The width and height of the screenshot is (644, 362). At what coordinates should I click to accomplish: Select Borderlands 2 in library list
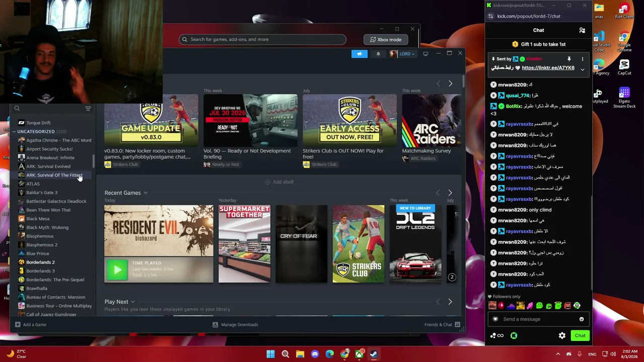tap(40, 262)
